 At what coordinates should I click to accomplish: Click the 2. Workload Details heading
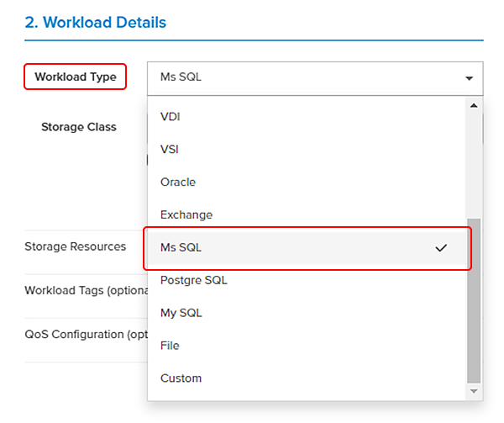(x=96, y=23)
